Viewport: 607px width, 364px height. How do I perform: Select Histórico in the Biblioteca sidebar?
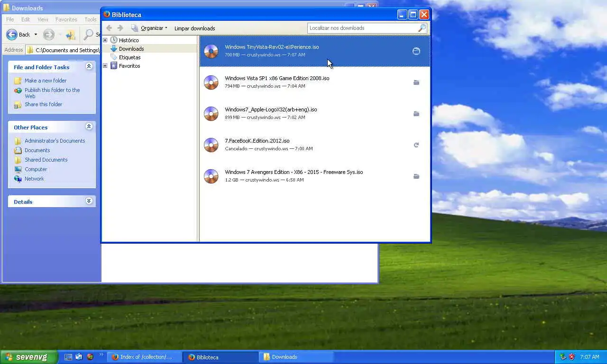(129, 40)
